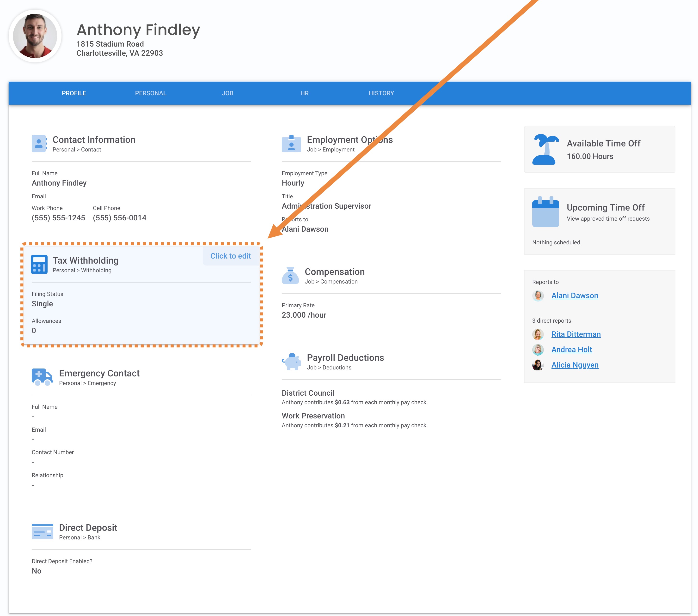698x616 pixels.
Task: Follow the Andrea Holt link
Action: (571, 350)
